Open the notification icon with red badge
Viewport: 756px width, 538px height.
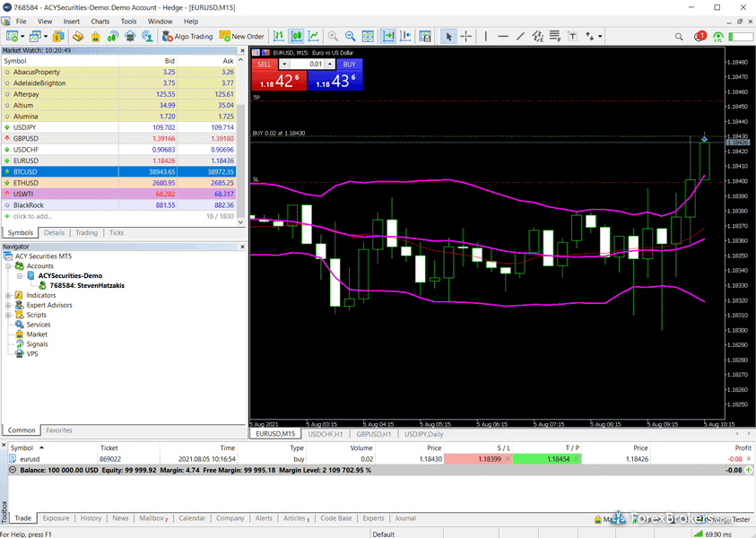[700, 36]
